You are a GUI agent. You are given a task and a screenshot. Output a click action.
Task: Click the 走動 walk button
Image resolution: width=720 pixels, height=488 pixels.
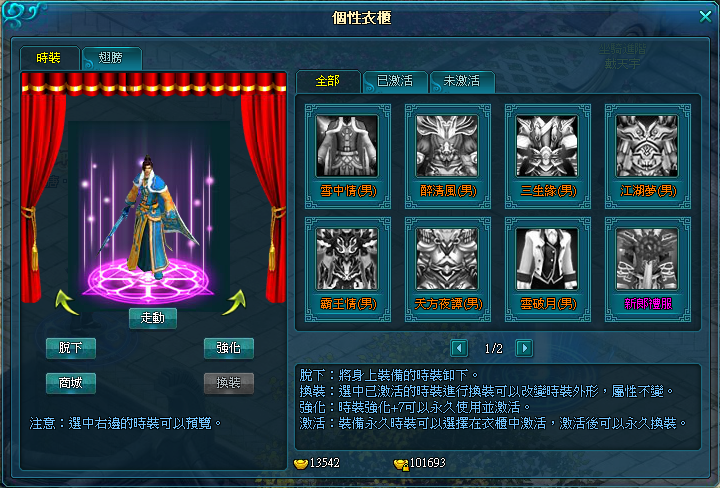[153, 318]
